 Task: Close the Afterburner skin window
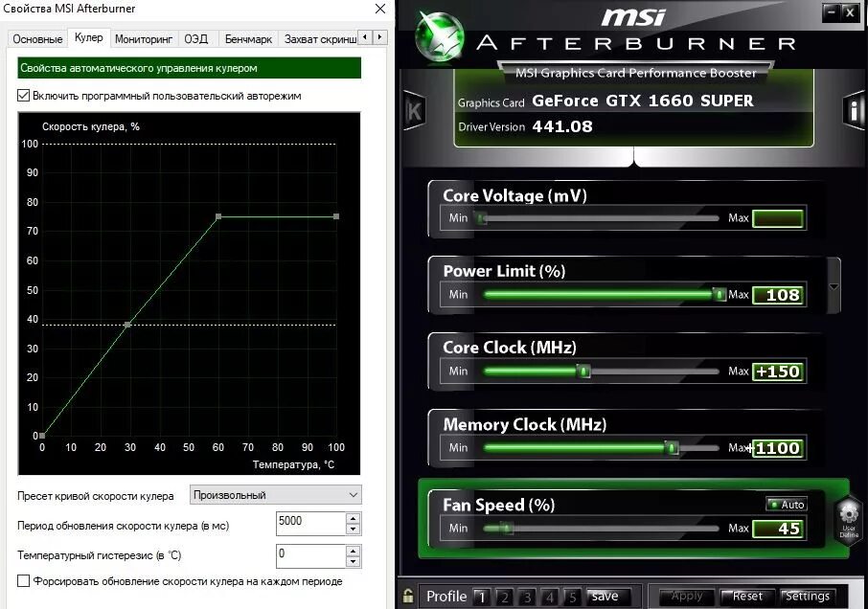pos(851,12)
